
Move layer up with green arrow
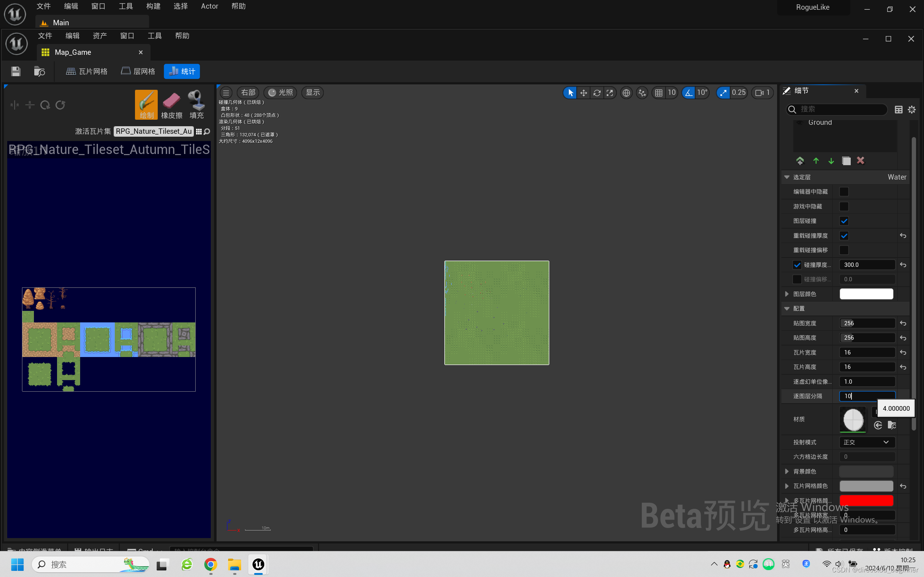pyautogui.click(x=816, y=161)
